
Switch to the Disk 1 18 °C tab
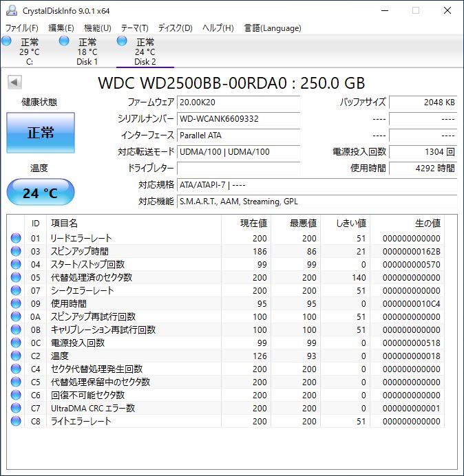click(x=87, y=51)
